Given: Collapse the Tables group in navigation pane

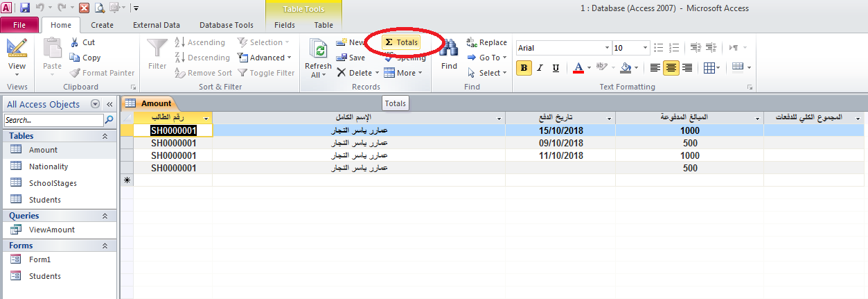Looking at the screenshot, I should (x=105, y=137).
